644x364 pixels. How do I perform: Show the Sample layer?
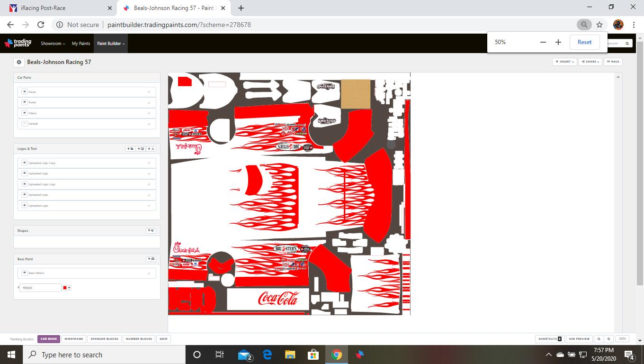(25, 124)
